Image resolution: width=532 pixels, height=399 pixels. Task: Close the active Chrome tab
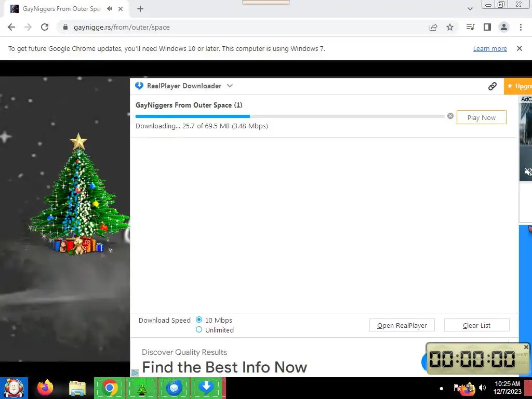pos(121,9)
